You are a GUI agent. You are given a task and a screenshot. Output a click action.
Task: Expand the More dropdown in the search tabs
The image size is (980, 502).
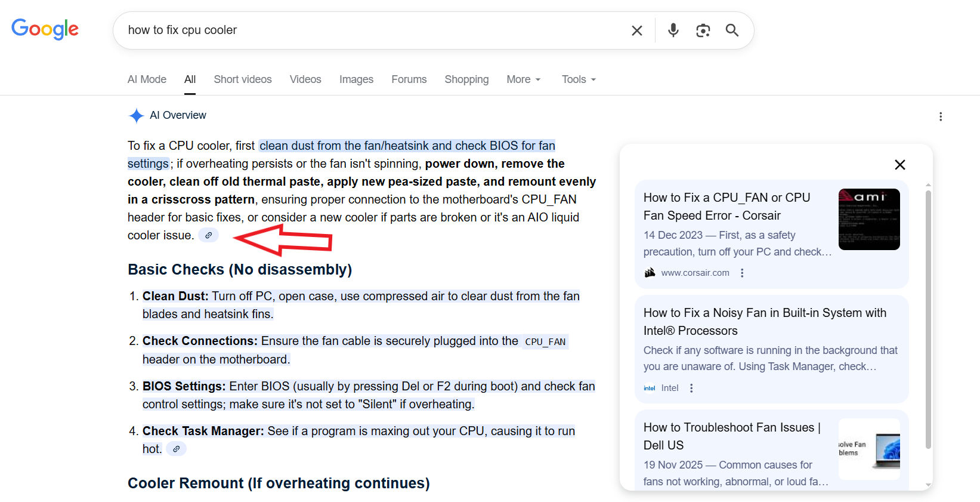[523, 79]
